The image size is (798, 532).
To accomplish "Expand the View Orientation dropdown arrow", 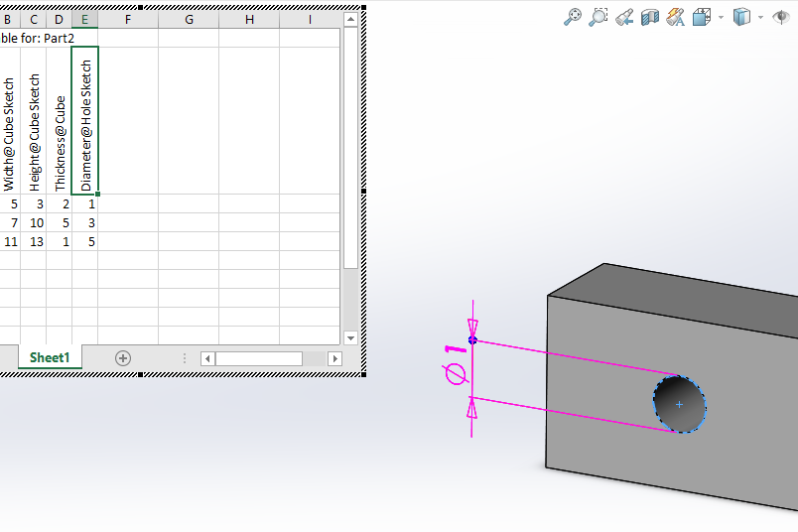I will (721, 18).
